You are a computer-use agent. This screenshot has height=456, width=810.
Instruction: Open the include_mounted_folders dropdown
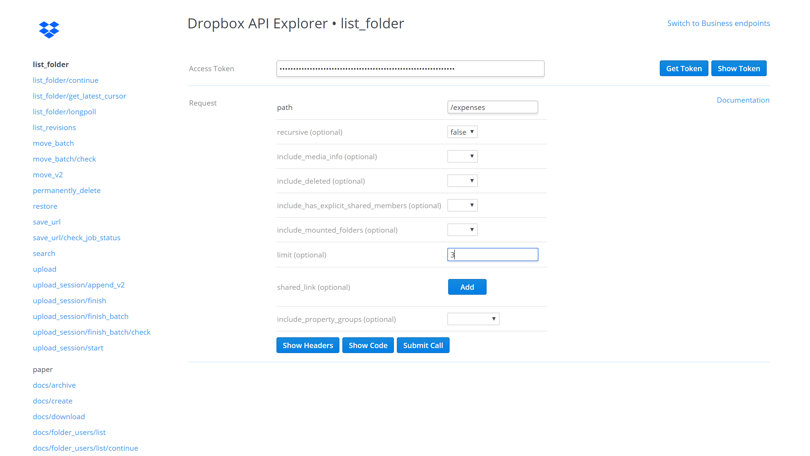(x=462, y=230)
